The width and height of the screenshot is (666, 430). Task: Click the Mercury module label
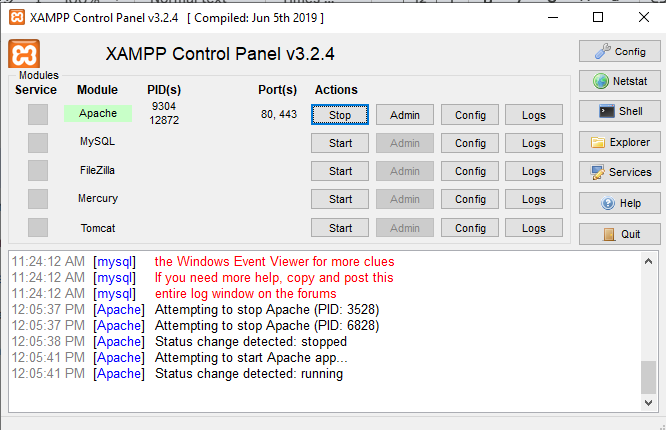coord(98,198)
